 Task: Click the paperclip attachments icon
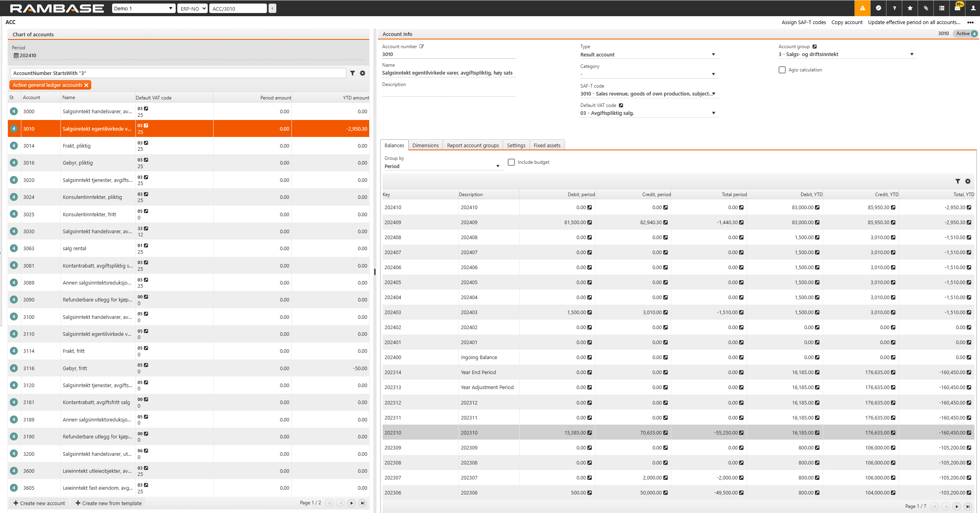[926, 8]
